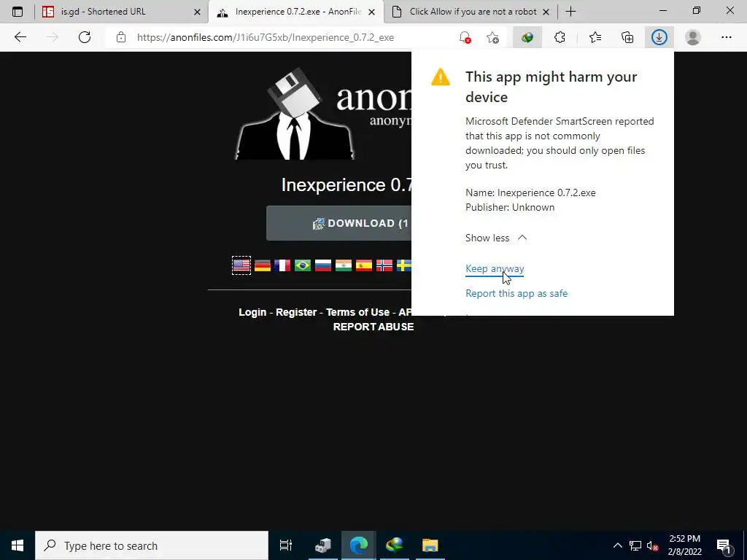Add page to favorites with star-plus icon

coord(492,37)
